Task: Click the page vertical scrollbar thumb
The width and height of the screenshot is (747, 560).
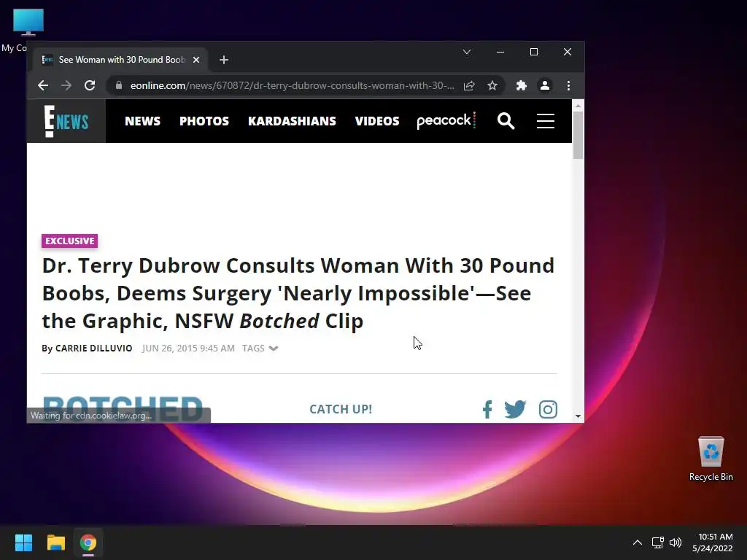Action: pos(578,135)
